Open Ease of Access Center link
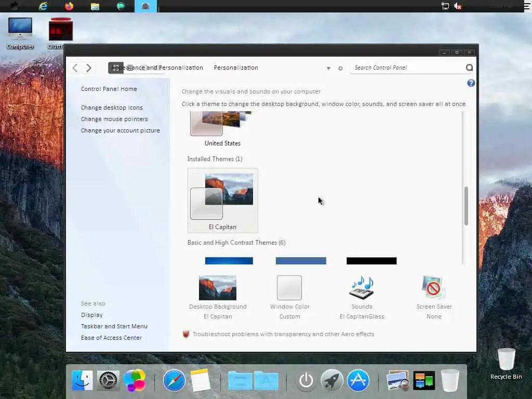Image resolution: width=532 pixels, height=399 pixels. coord(111,338)
